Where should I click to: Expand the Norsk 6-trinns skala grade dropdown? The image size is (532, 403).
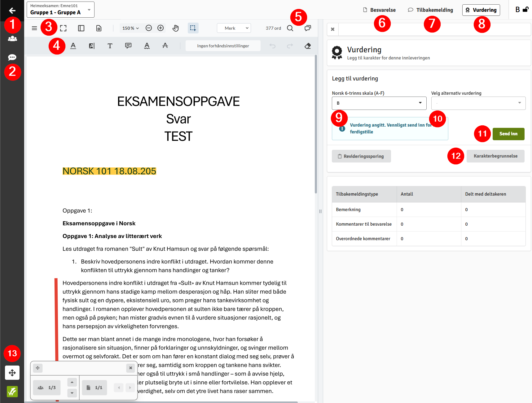tap(379, 103)
